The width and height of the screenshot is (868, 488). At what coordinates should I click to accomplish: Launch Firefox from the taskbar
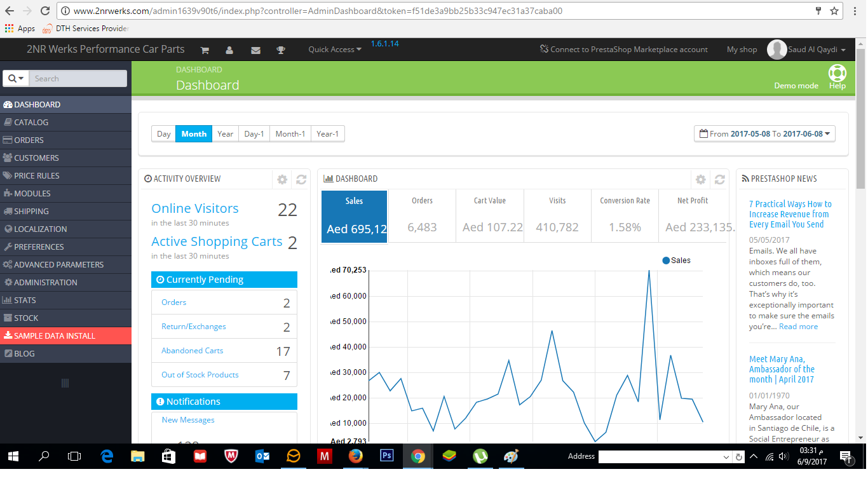coord(355,456)
